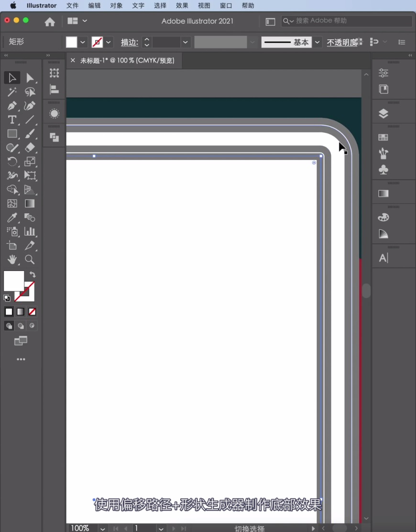This screenshot has height=532, width=416.
Task: Open brush definition 基本 dropdown
Action: pyautogui.click(x=317, y=42)
